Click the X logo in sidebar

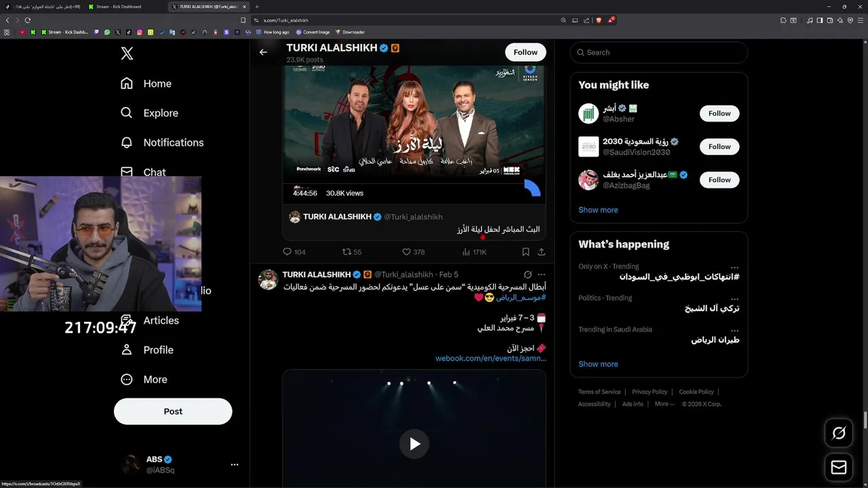pyautogui.click(x=127, y=54)
